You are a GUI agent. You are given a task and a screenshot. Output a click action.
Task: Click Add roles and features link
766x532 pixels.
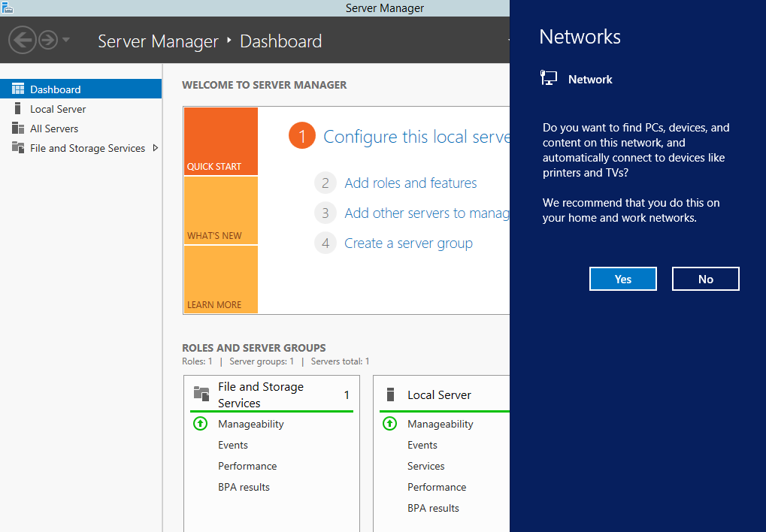point(410,183)
